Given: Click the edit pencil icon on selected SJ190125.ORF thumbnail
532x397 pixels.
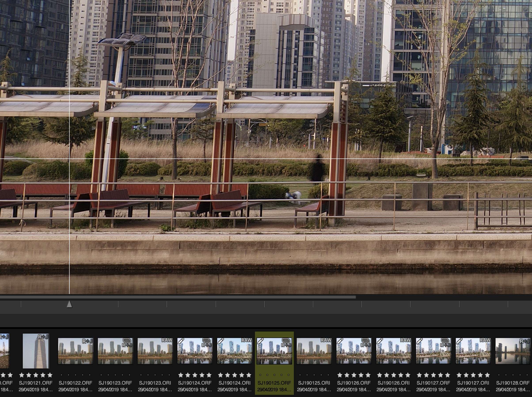Looking at the screenshot, I should coord(260,341).
